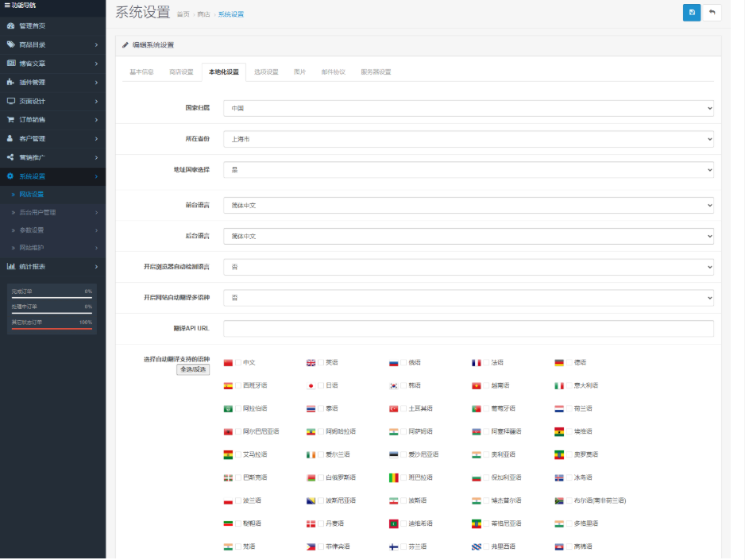The width and height of the screenshot is (745, 560).
Task: Click the 处理中订单 progress bar
Action: (52, 313)
